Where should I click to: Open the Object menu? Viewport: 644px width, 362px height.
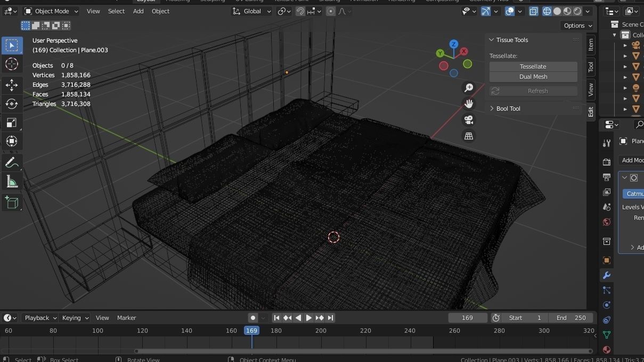pos(160,11)
